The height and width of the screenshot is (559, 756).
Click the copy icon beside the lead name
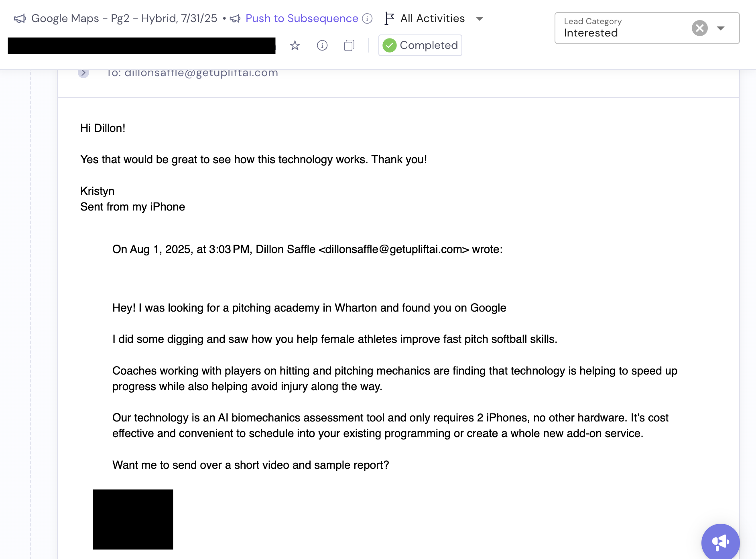coord(349,45)
